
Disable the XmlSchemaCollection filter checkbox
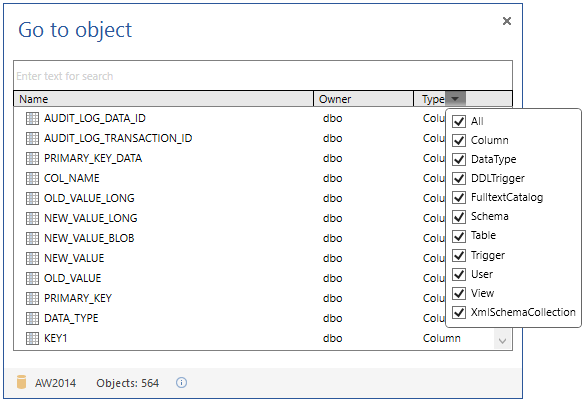(459, 312)
